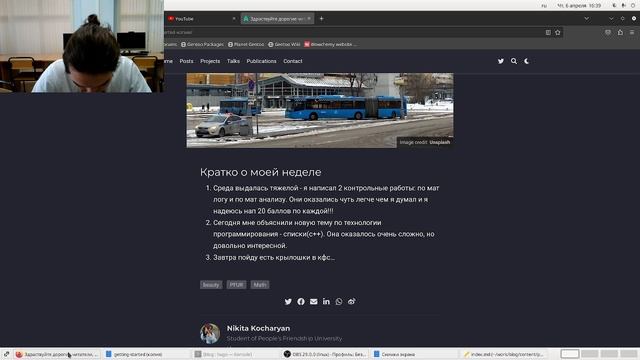640x360 pixels.
Task: Click the show desktop icon in taskbar
Action: [x=6, y=354]
